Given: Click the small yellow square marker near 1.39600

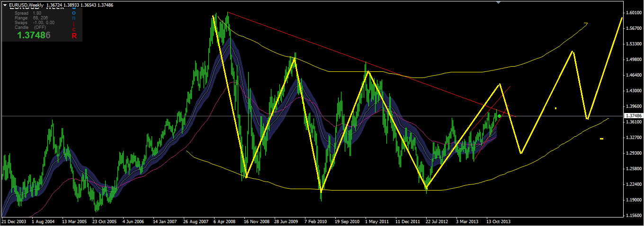Looking at the screenshot, I should click(556, 108).
